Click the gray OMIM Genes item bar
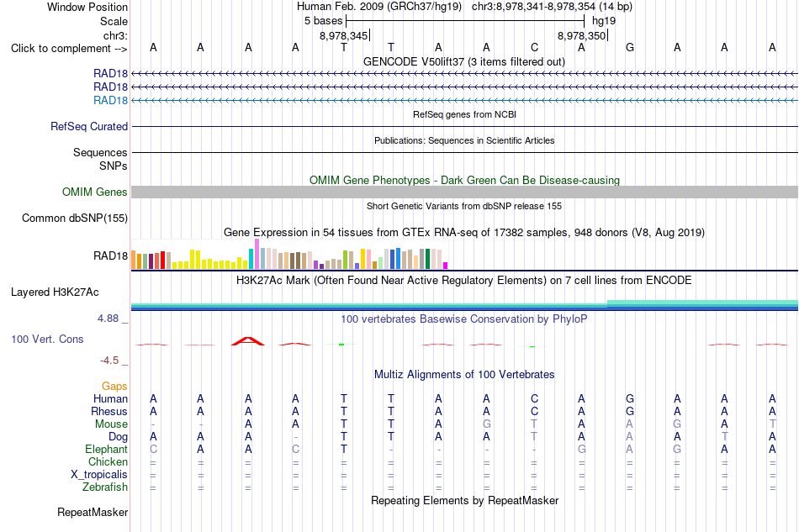Screen dimensions: 799x532 pos(464,192)
